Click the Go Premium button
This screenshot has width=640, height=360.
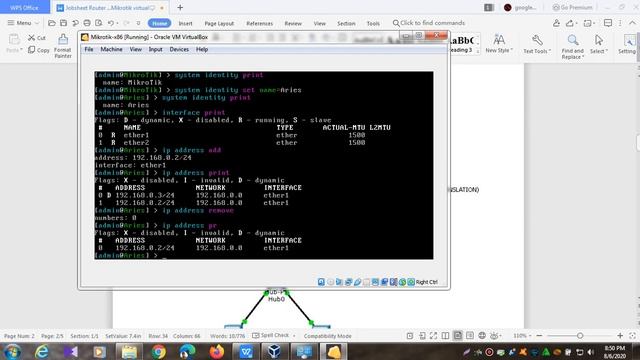(x=572, y=7)
